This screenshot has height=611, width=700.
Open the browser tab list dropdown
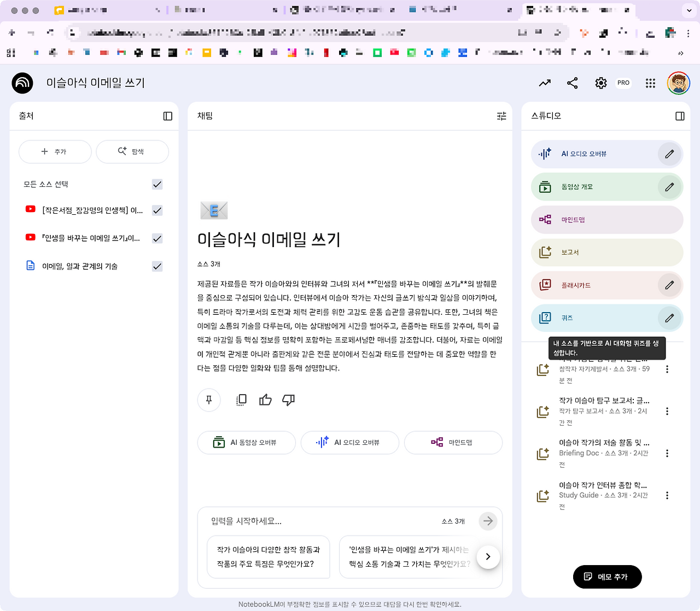point(689,10)
